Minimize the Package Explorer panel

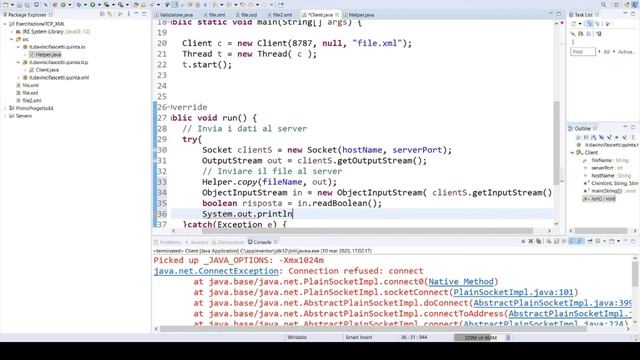[x=136, y=14]
